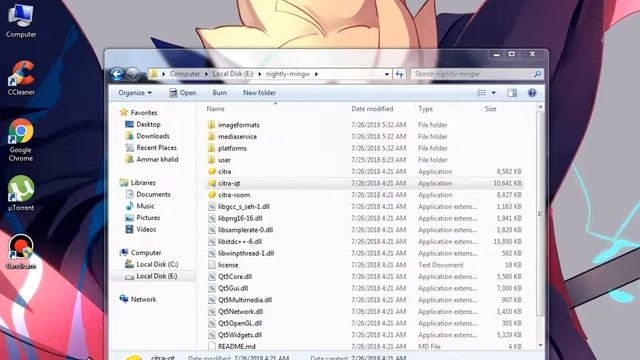
Task: Refresh the folder view in Explorer
Action: coord(399,74)
